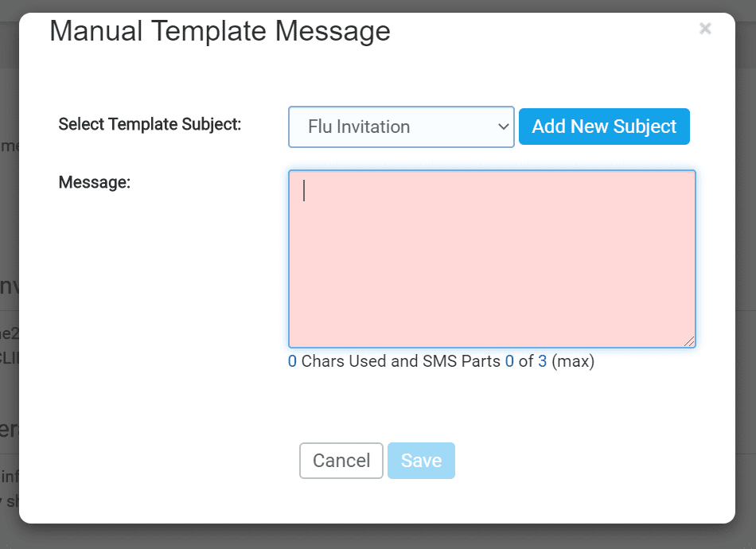Screen dimensions: 756x549
Task: Save the manual template message
Action: coord(421,461)
